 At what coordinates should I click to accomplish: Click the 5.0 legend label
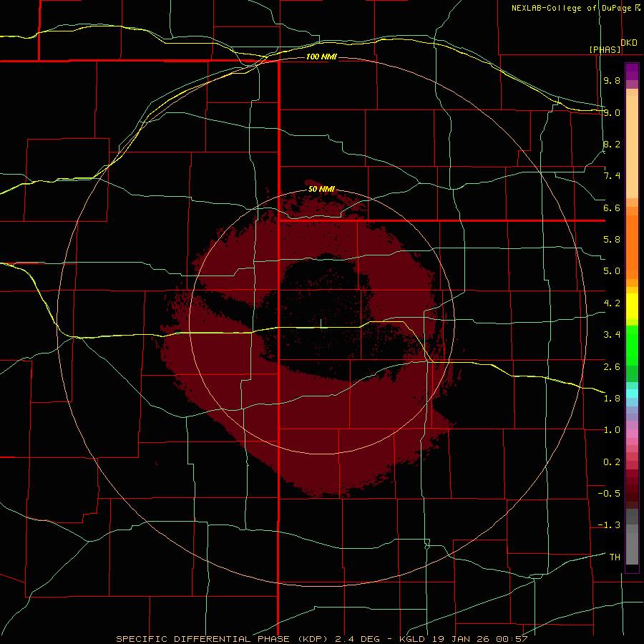pos(612,271)
